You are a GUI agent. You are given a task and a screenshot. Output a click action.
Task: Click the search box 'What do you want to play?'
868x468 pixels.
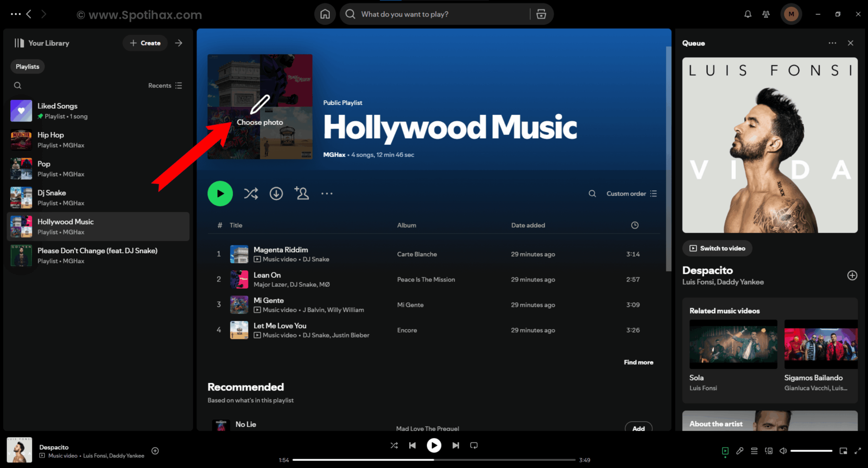pyautogui.click(x=435, y=14)
